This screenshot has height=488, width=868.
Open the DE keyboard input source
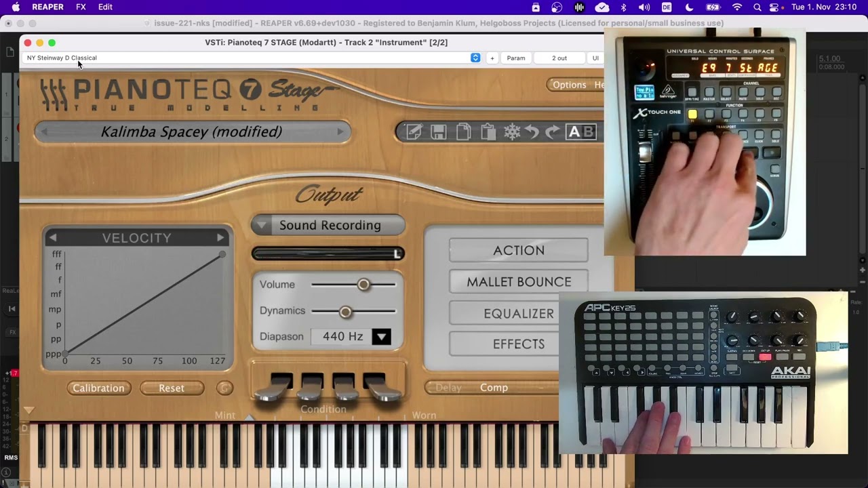coord(667,7)
